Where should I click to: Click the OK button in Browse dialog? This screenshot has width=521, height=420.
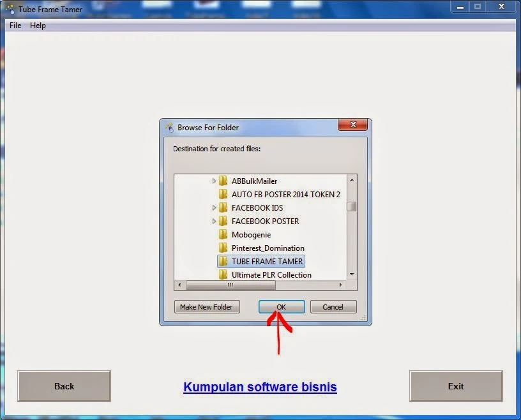coord(282,306)
